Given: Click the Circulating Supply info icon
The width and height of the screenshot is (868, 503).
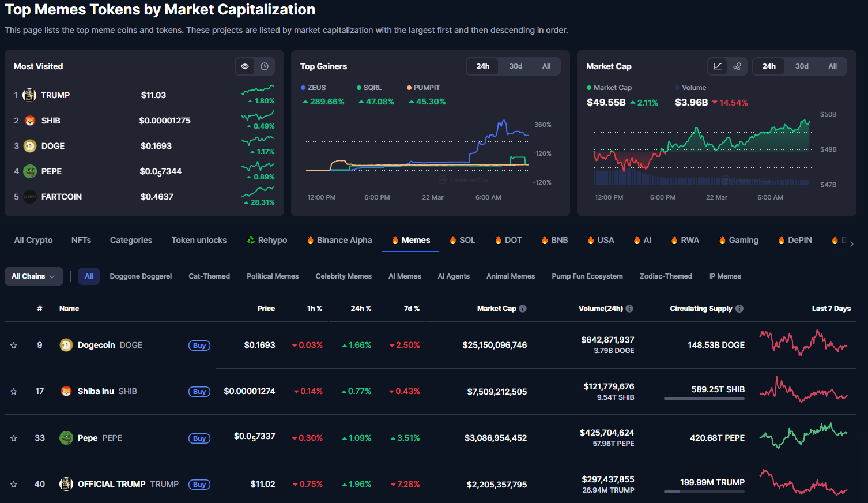Looking at the screenshot, I should tap(739, 309).
